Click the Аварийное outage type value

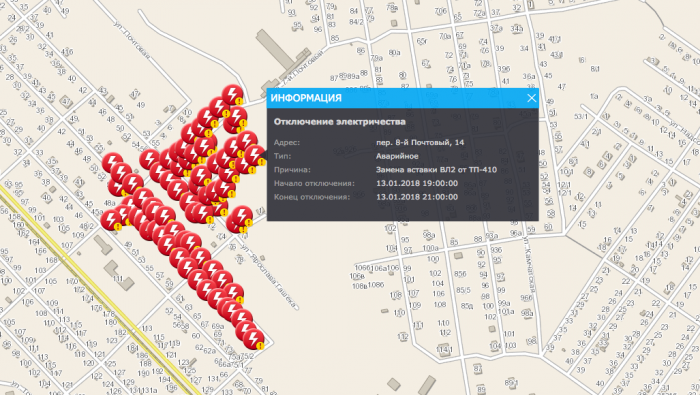397,156
